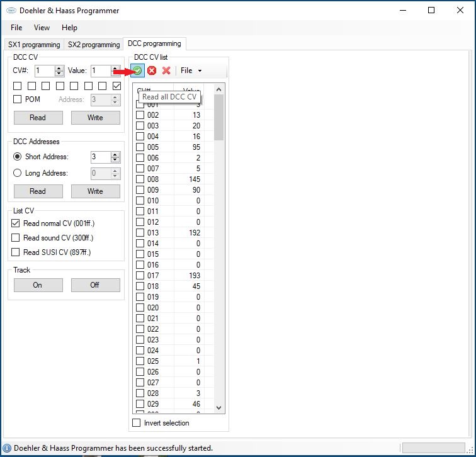This screenshot has width=476, height=457.
Task: Enable Read SUSI CV (897ff.)
Action: (x=15, y=252)
